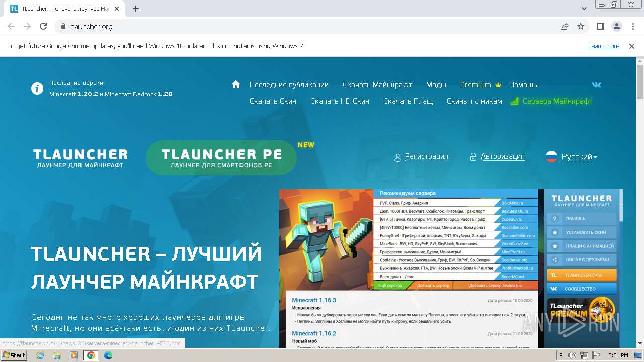The height and width of the screenshot is (362, 644).
Task: Click the launcher screenshot image
Action: [x=451, y=268]
